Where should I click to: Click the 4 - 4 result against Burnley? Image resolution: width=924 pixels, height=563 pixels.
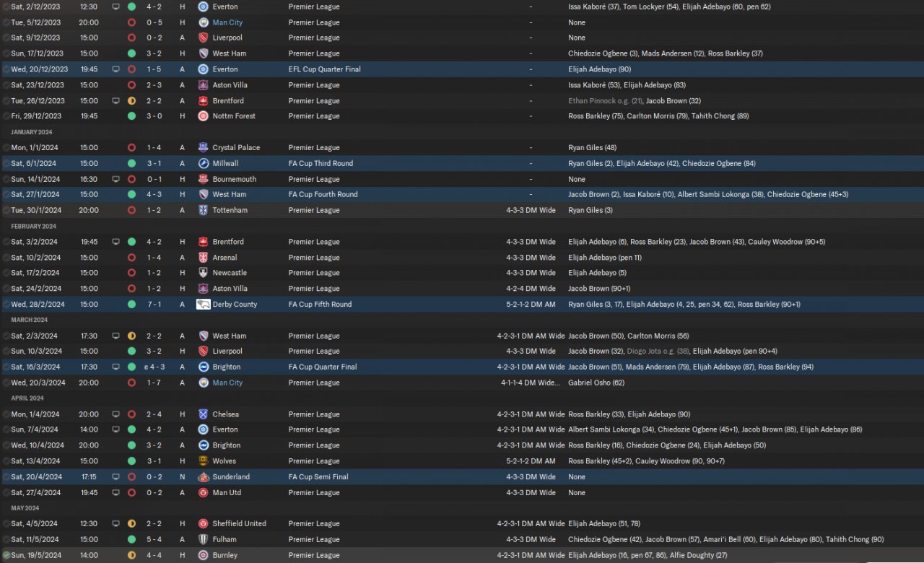point(154,555)
